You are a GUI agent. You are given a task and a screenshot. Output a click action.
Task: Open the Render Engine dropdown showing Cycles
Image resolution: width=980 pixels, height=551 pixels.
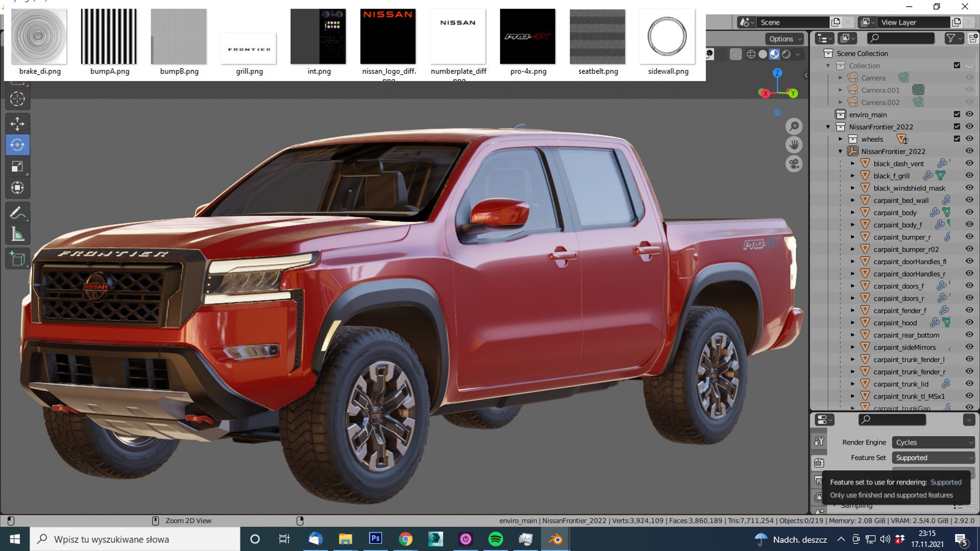coord(933,442)
